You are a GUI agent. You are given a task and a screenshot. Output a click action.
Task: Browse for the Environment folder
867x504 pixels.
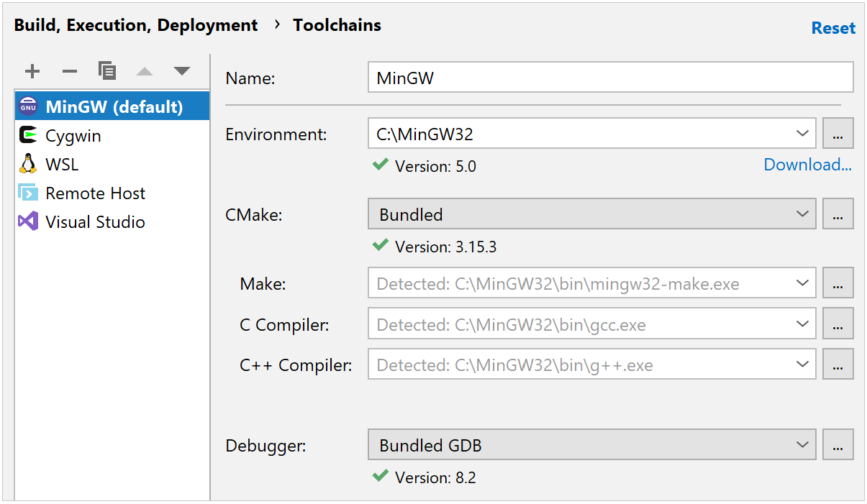click(838, 134)
